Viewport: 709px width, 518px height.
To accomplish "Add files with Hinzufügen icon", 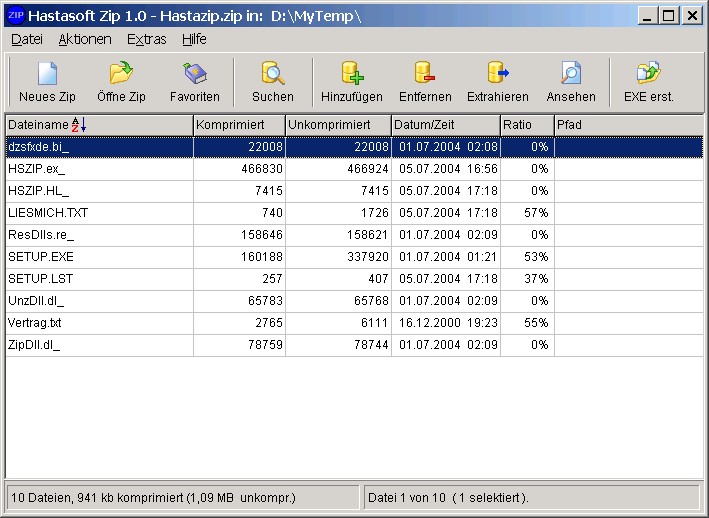I will point(352,73).
